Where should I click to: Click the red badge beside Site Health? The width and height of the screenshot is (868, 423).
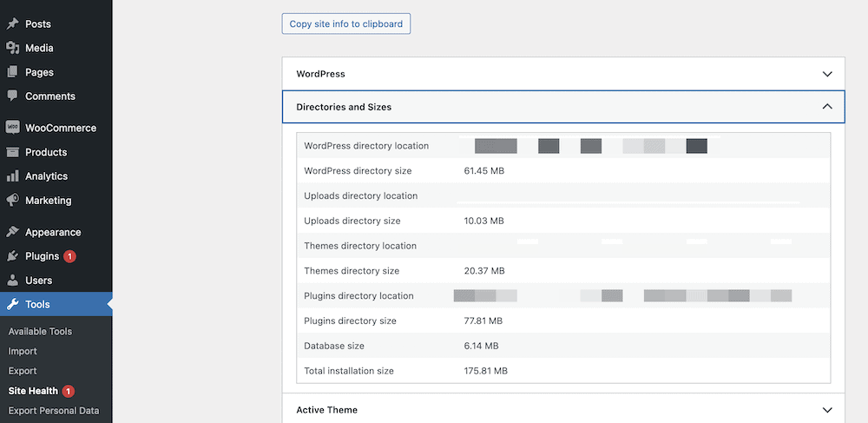pos(68,391)
